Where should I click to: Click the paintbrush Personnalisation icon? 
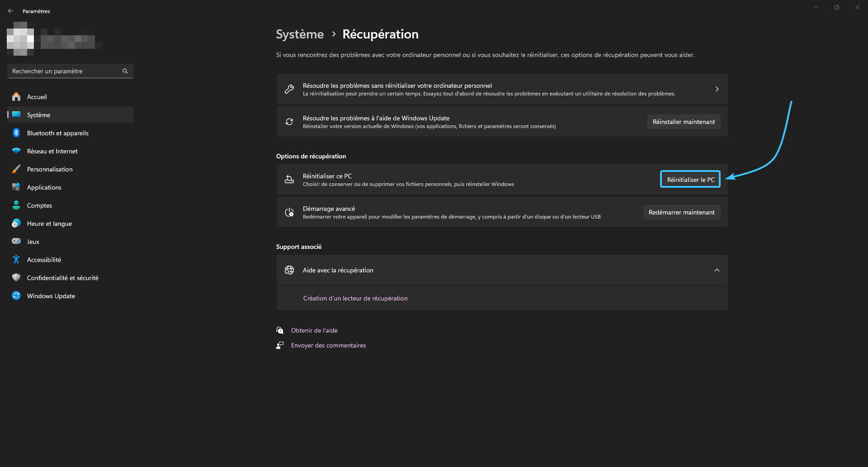click(x=16, y=169)
